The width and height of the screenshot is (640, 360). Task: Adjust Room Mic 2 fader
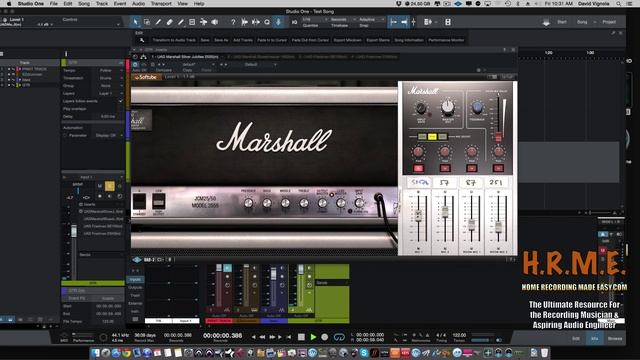498,227
